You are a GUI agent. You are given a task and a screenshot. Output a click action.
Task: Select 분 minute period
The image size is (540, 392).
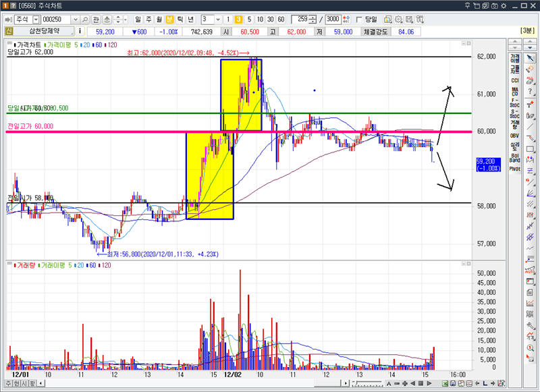pyautogui.click(x=169, y=20)
